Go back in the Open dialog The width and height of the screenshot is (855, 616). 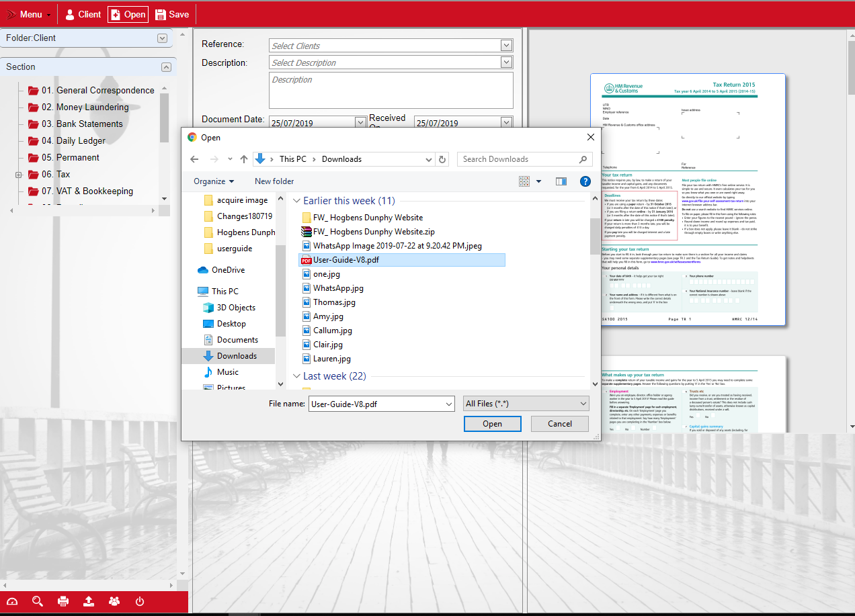pyautogui.click(x=194, y=159)
